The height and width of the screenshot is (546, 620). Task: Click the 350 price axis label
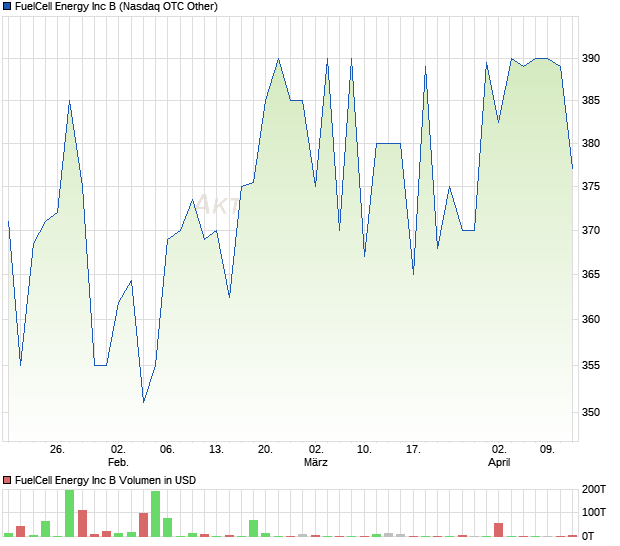click(x=590, y=412)
